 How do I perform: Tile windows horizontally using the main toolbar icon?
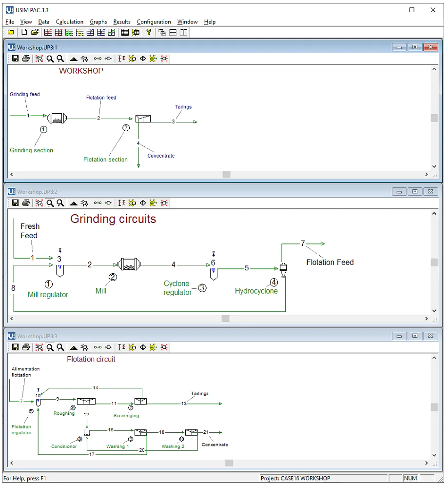173,32
